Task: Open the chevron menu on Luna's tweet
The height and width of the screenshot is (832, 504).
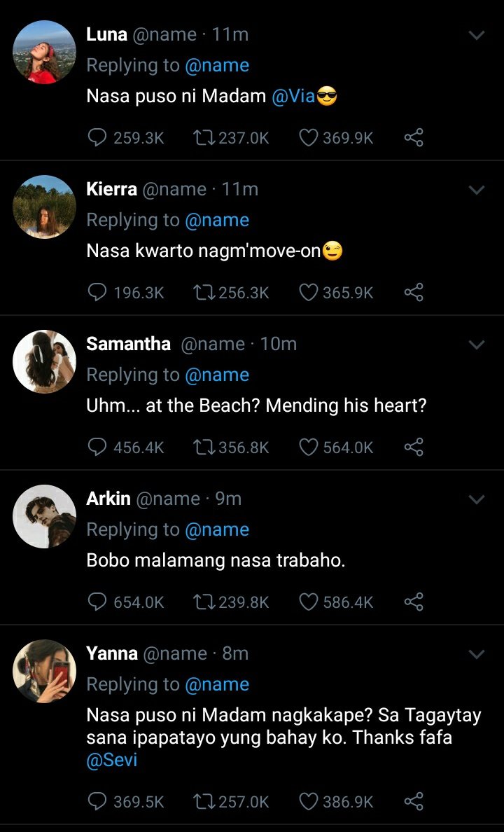Action: (477, 36)
